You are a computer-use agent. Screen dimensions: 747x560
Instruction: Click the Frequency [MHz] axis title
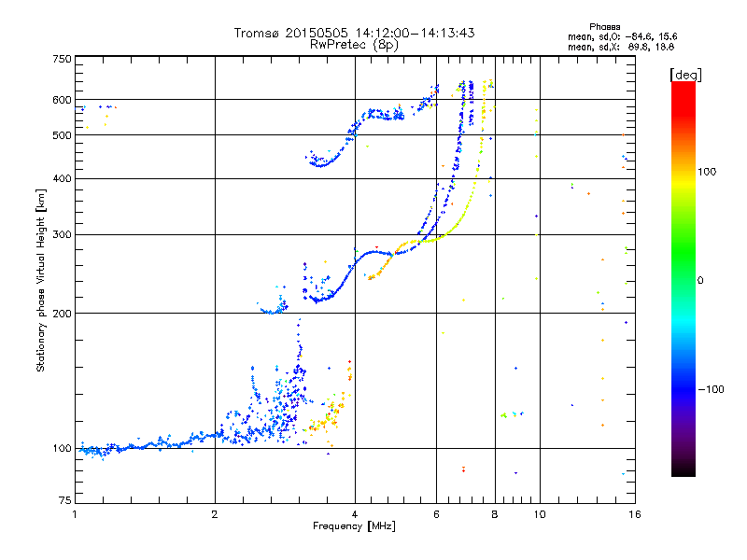(354, 527)
